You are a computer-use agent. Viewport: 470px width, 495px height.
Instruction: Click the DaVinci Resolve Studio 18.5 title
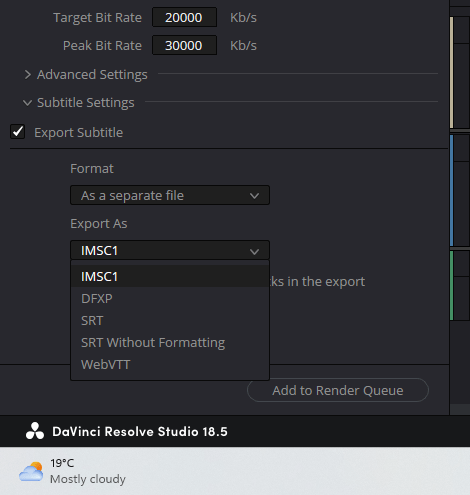click(x=140, y=431)
